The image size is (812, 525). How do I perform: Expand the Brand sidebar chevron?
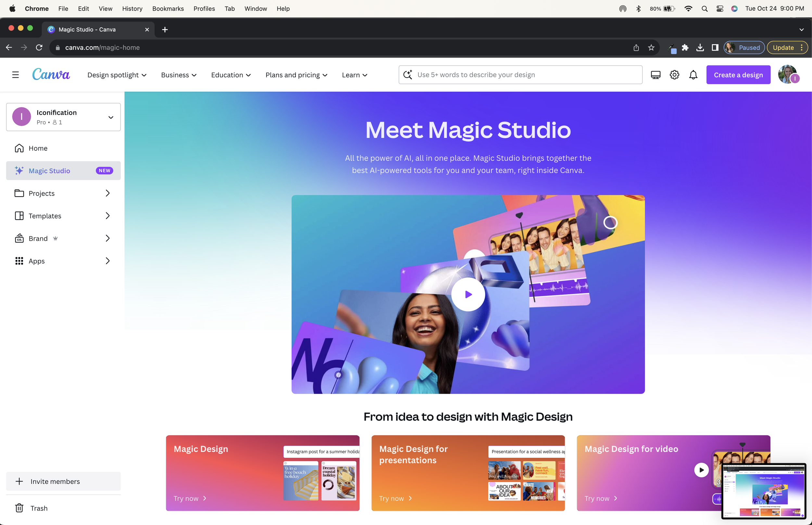tap(108, 238)
